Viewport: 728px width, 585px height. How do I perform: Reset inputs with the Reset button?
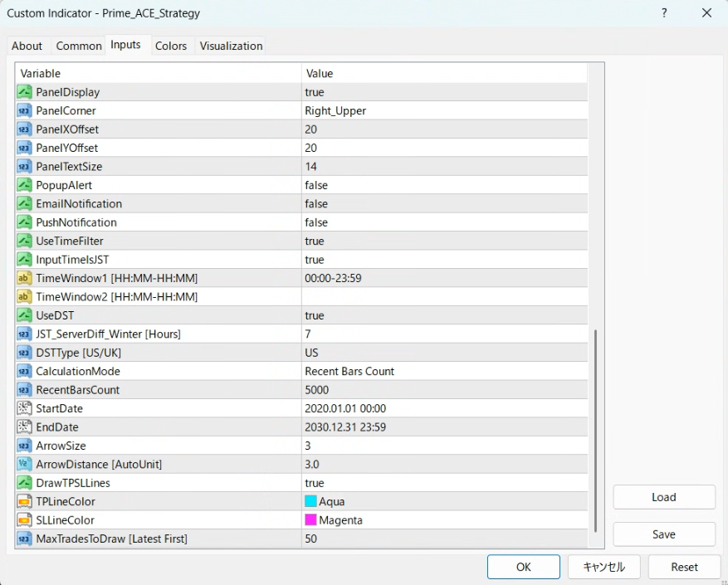tap(684, 567)
